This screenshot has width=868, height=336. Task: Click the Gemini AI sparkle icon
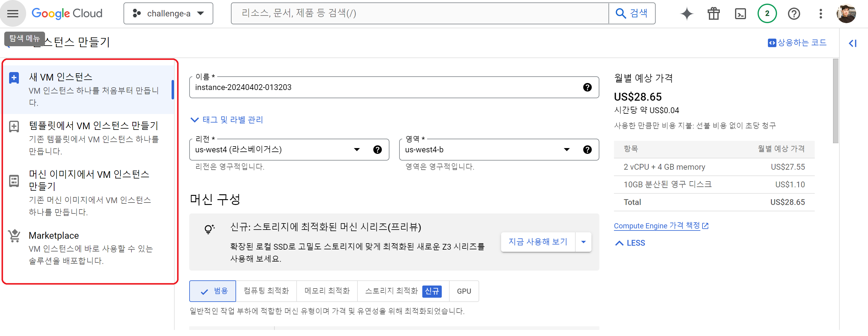point(686,14)
